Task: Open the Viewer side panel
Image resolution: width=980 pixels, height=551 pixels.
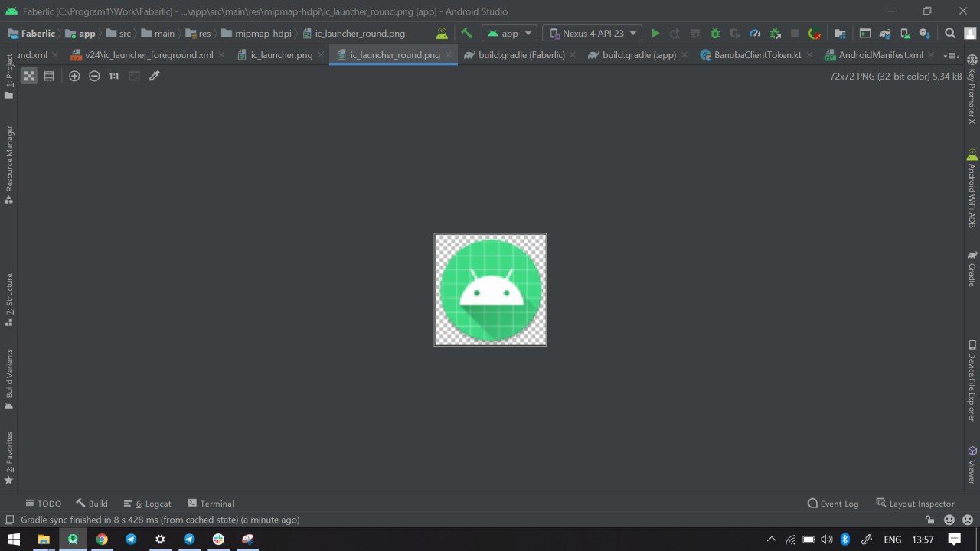Action: (x=972, y=465)
